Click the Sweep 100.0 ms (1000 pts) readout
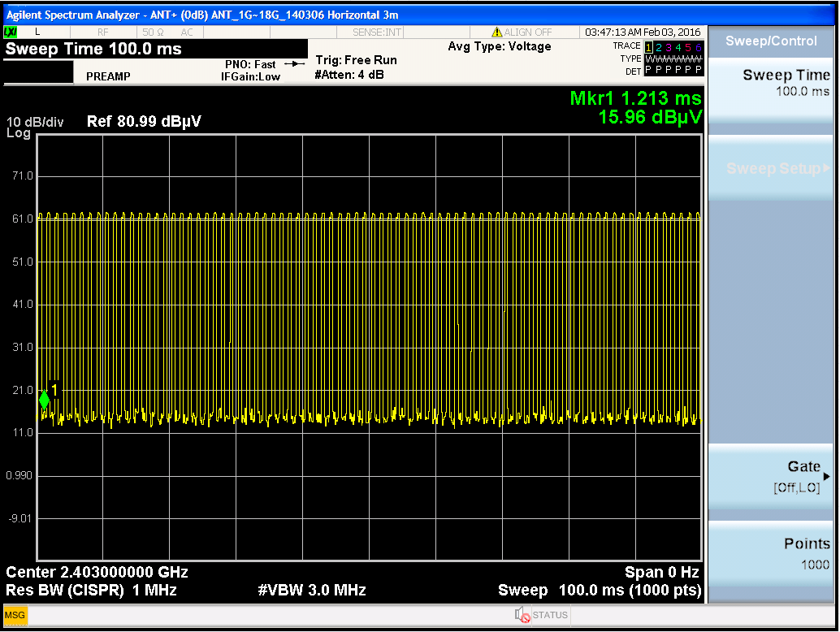 pyautogui.click(x=600, y=591)
